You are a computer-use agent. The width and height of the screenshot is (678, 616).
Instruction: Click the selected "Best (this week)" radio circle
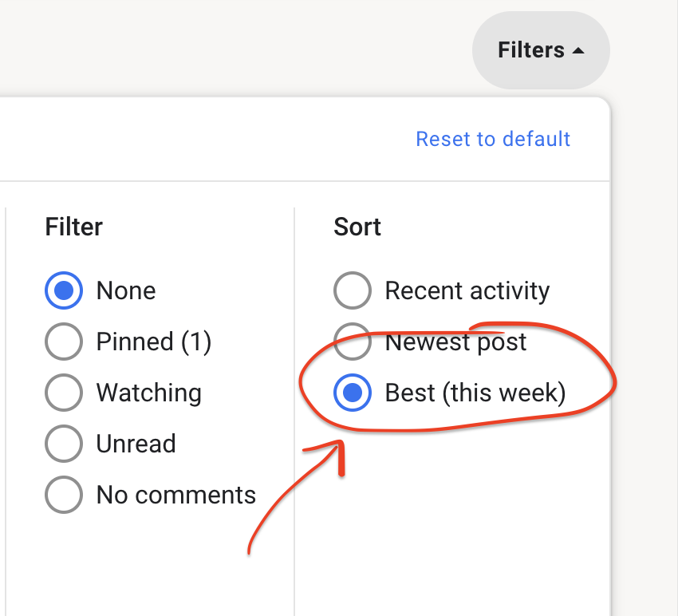(x=353, y=393)
